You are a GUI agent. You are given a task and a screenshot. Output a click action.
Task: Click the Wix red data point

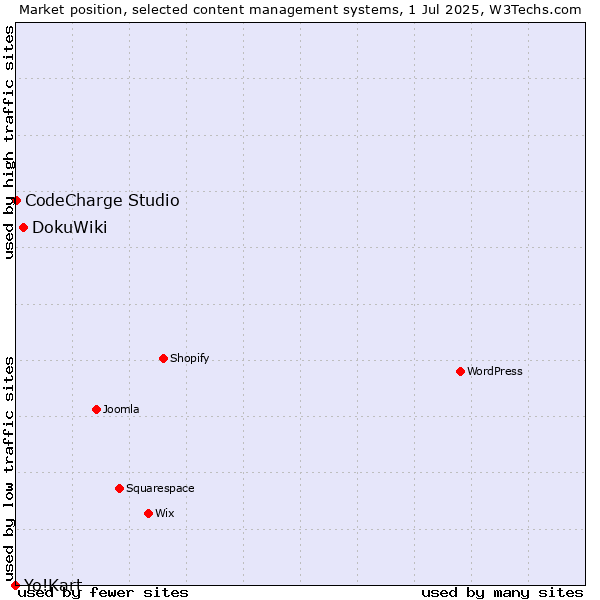click(148, 514)
